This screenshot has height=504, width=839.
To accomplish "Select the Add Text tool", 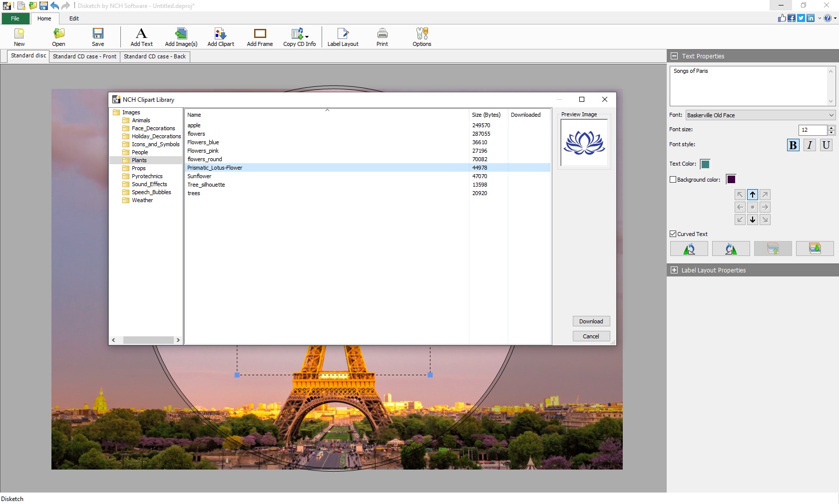I will [x=141, y=37].
